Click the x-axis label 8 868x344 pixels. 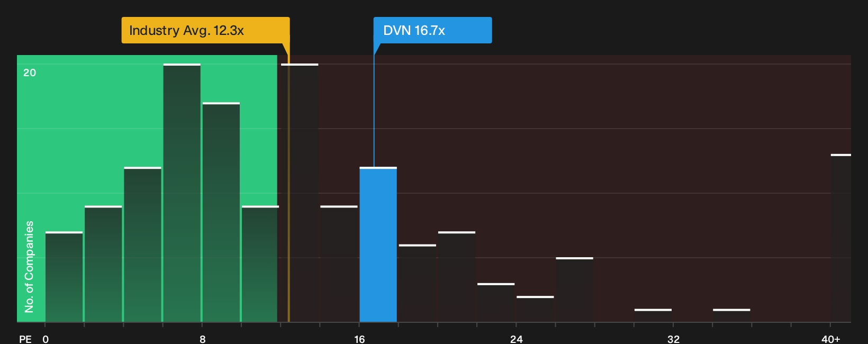click(x=203, y=339)
